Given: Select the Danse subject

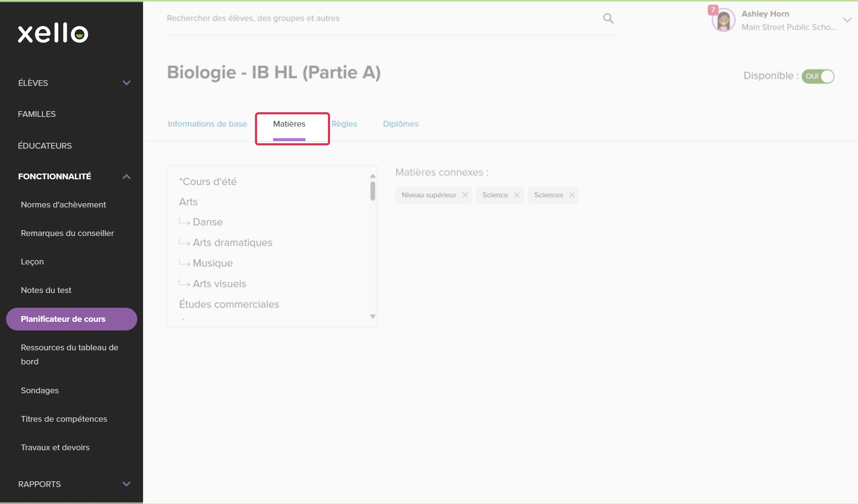Looking at the screenshot, I should tap(208, 222).
